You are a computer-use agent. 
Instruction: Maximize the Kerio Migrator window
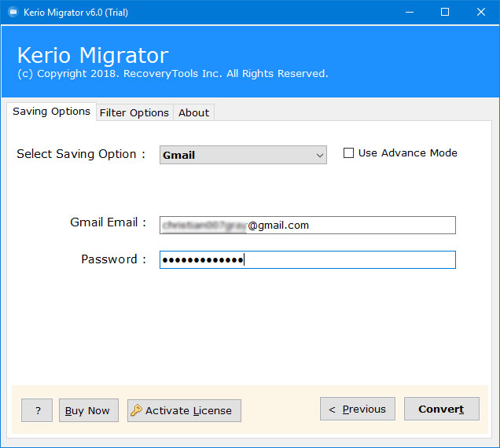[445, 12]
